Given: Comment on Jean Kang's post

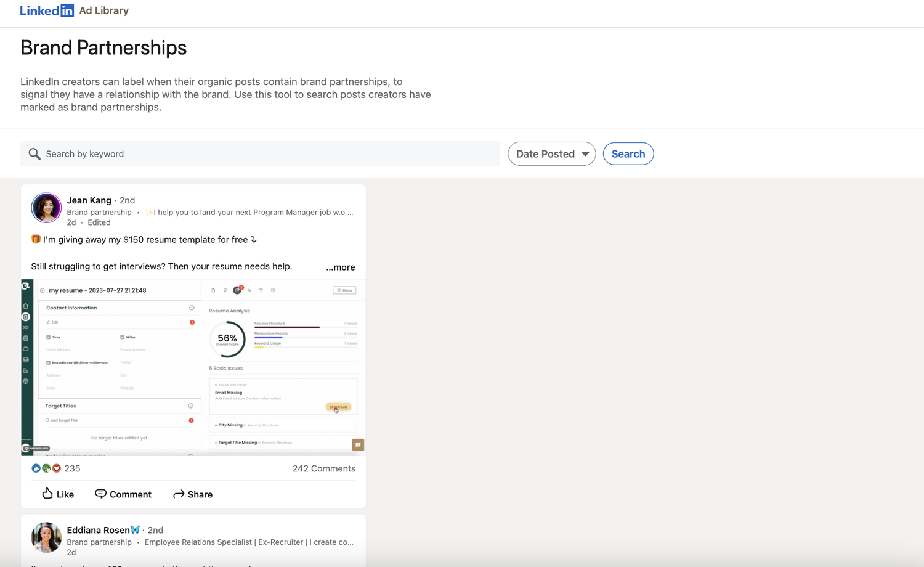Looking at the screenshot, I should 123,494.
